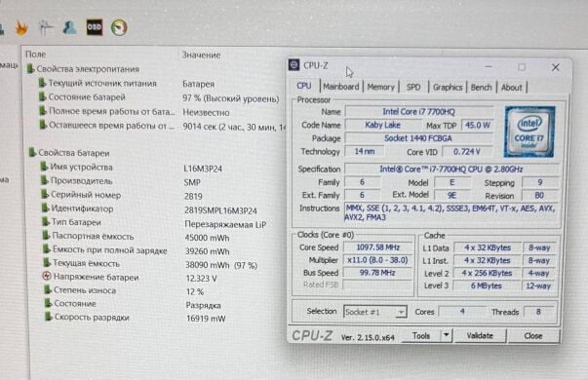
Task: Open the Graphics tab
Action: pyautogui.click(x=448, y=88)
